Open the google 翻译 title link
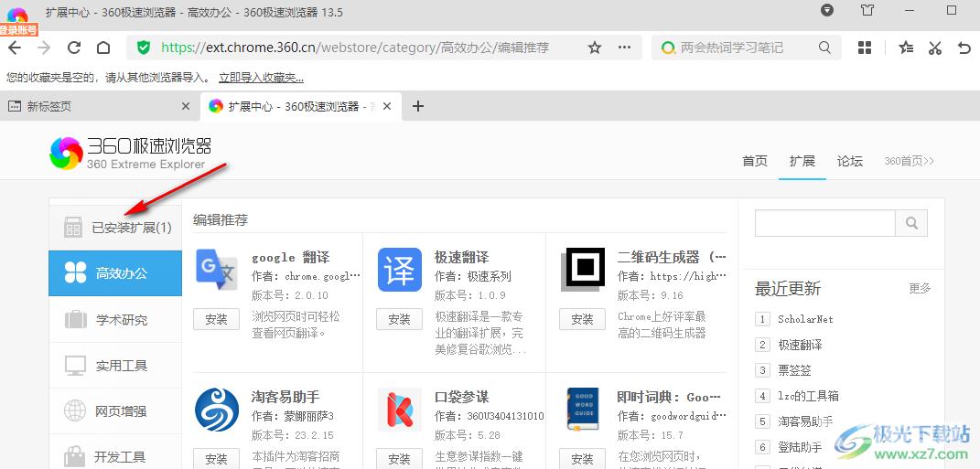This screenshot has height=469, width=980. tap(291, 257)
